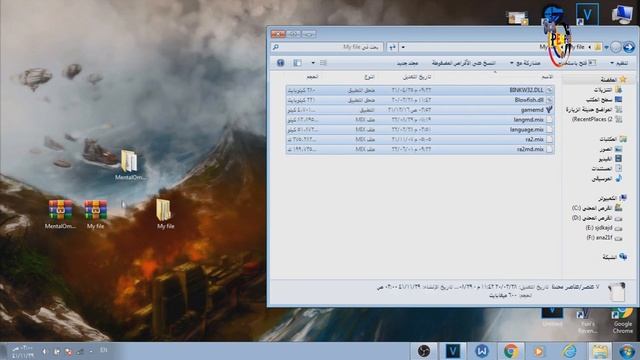Open Chrome from the taskbar
The width and height of the screenshot is (640, 360).
511,351
